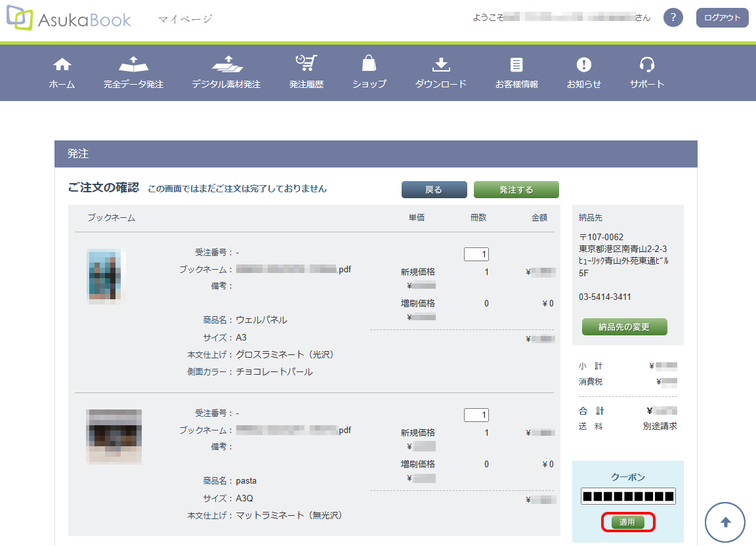Click the Home house icon
This screenshot has height=546, width=756.
[x=62, y=64]
